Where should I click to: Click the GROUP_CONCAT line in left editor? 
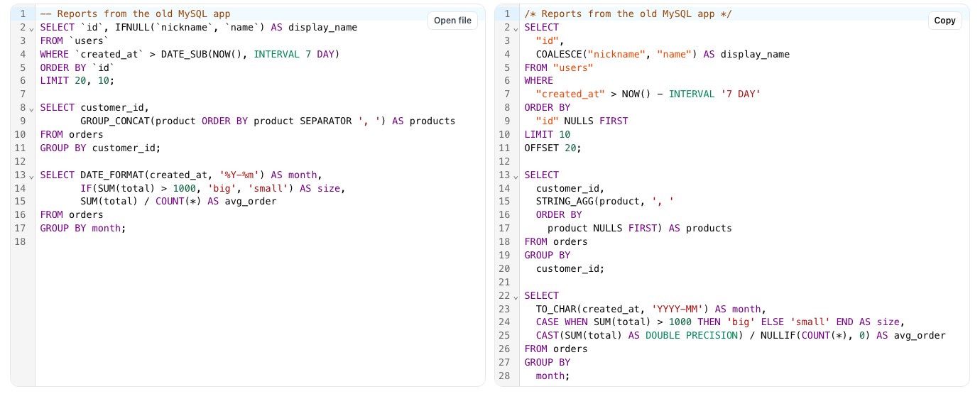(268, 121)
